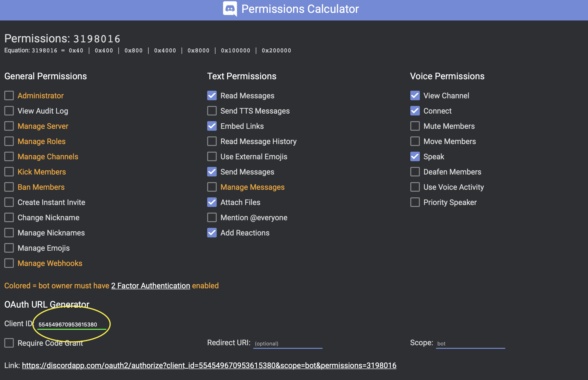Enable Mute Members voice permission
The height and width of the screenshot is (380, 588).
tap(415, 126)
